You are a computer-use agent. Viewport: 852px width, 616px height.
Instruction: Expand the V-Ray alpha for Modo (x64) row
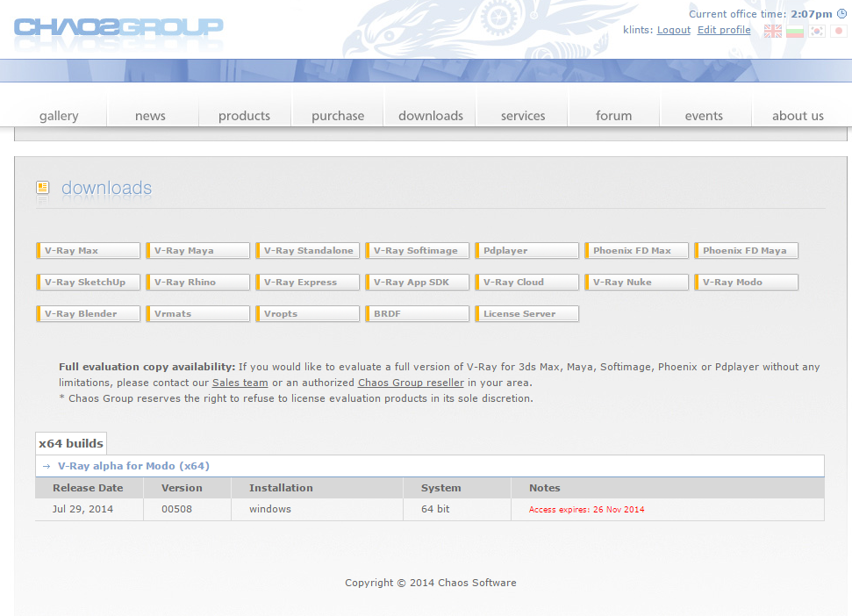[430, 466]
